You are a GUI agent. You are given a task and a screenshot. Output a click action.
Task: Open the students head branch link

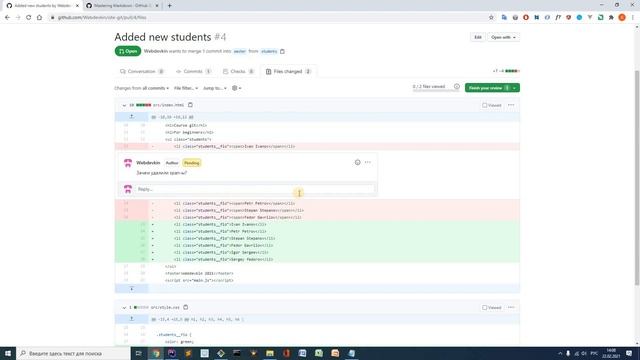point(269,51)
